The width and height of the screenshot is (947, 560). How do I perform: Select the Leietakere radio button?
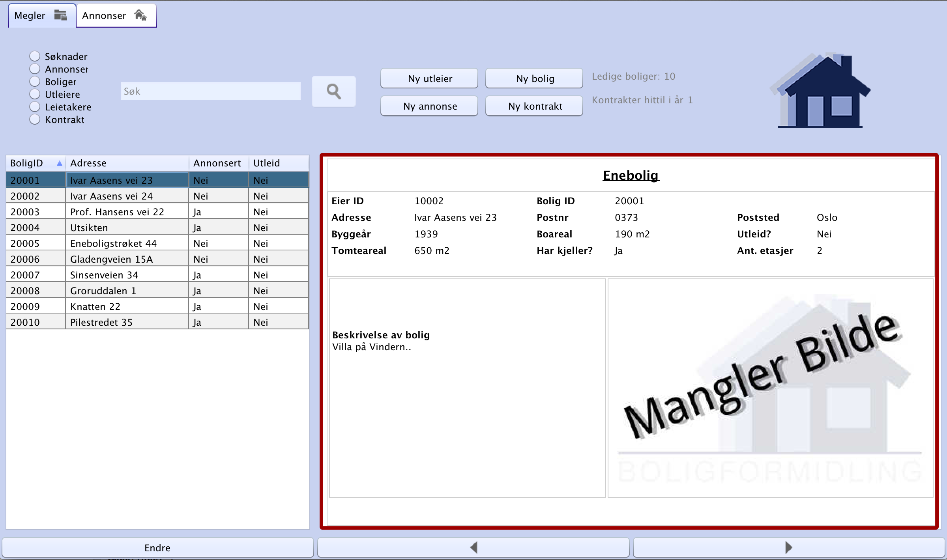[35, 107]
